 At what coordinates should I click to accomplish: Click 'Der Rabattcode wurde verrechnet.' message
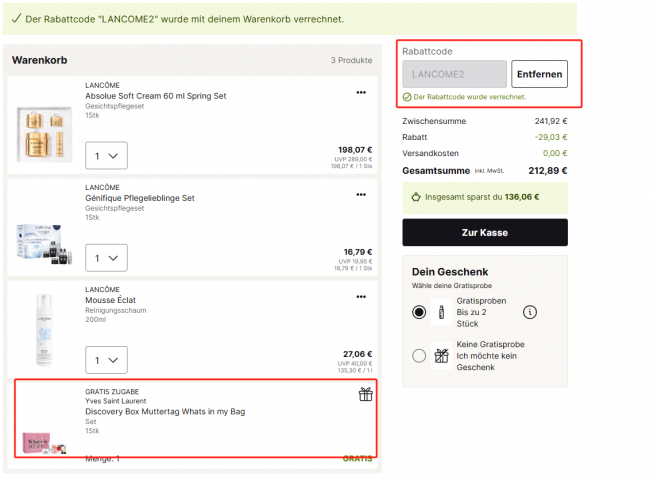pos(470,97)
